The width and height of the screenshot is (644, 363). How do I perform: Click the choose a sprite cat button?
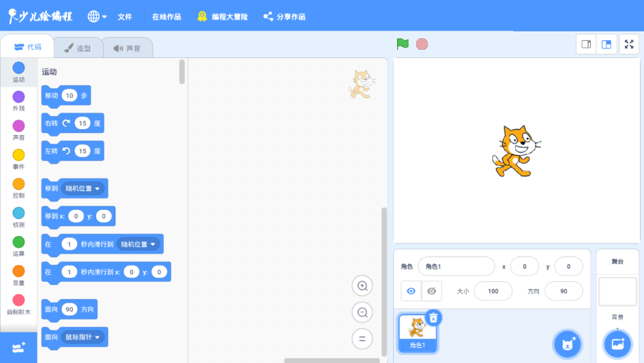567,344
